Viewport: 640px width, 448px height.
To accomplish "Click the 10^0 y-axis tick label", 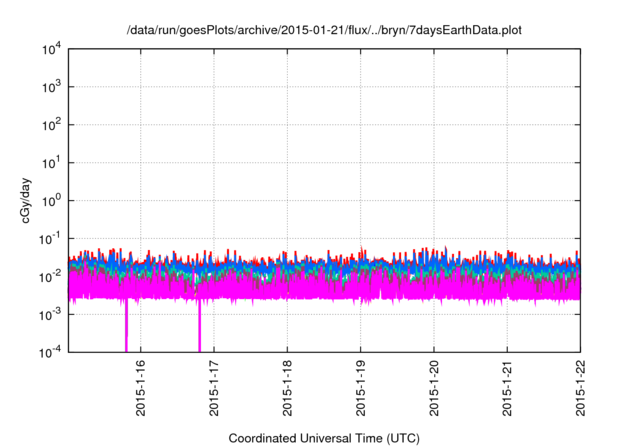I will pos(52,201).
